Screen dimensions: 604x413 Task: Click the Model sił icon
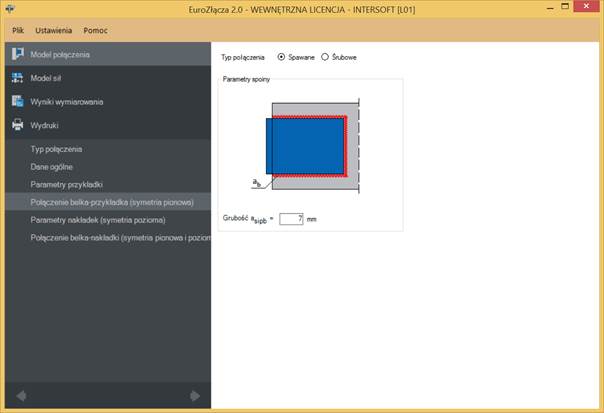(17, 78)
